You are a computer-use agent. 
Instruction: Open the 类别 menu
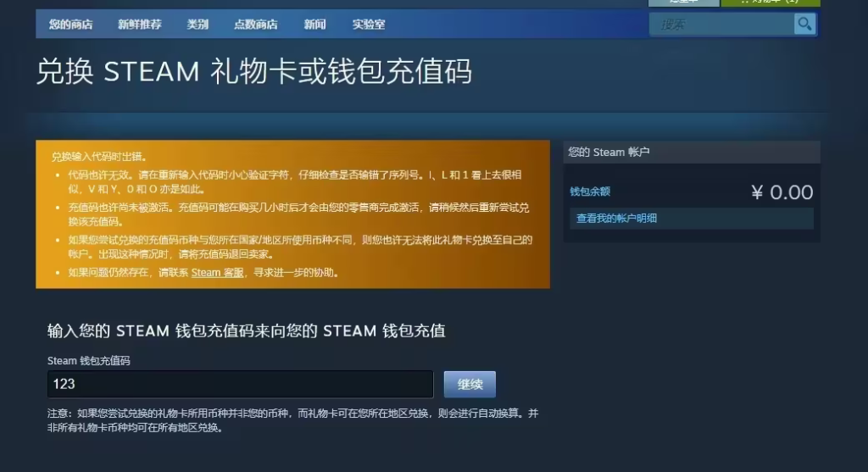tap(198, 25)
